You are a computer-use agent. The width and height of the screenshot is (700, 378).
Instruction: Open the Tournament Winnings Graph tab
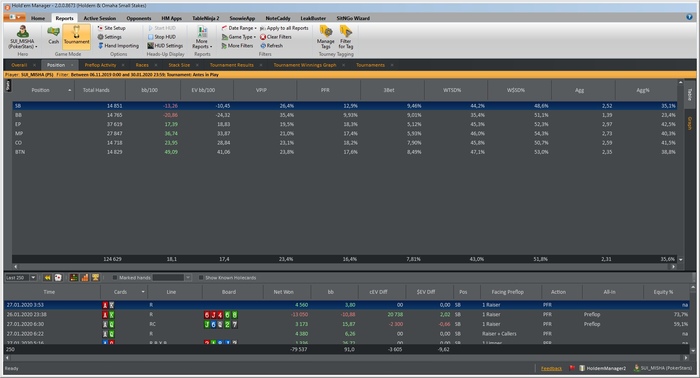point(305,65)
